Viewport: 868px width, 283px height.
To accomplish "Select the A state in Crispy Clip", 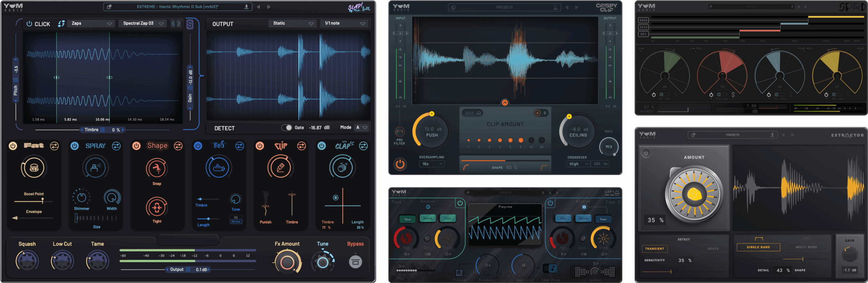I will click(x=537, y=113).
